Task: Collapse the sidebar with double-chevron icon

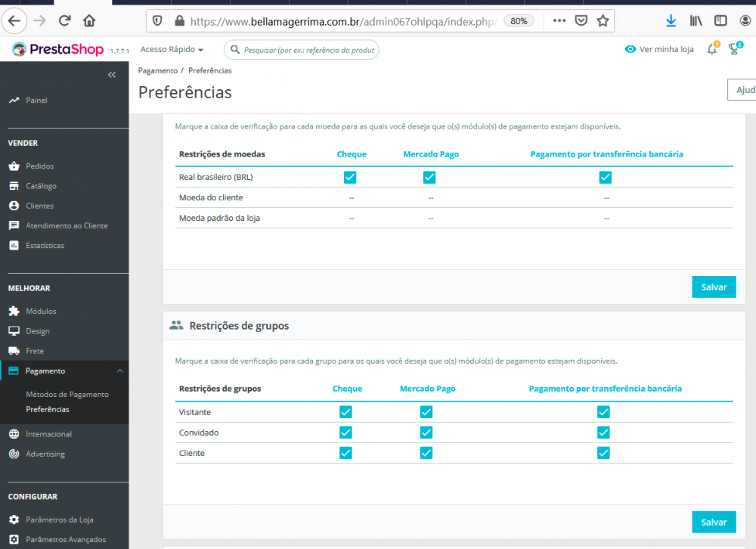Action: (x=112, y=75)
